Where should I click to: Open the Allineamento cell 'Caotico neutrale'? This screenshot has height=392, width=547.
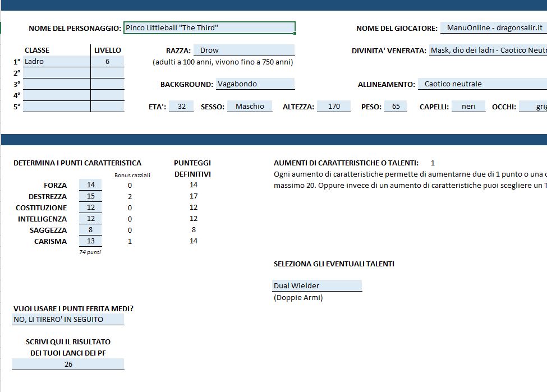pos(481,84)
